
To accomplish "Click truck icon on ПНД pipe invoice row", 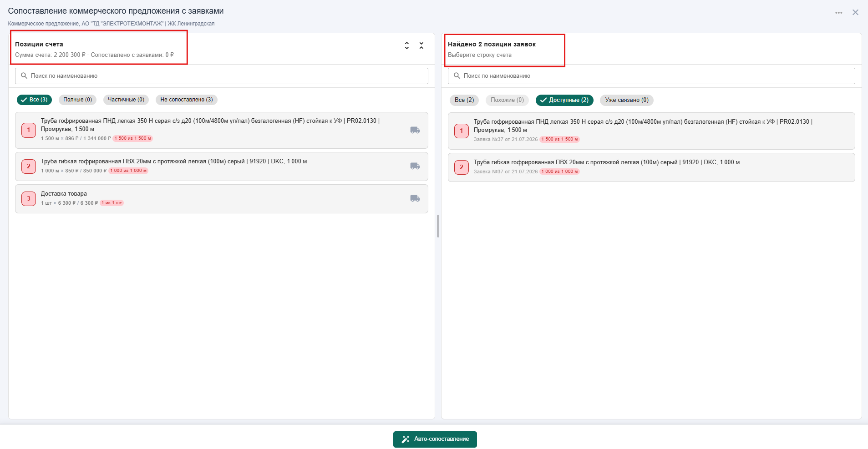I will pyautogui.click(x=415, y=130).
